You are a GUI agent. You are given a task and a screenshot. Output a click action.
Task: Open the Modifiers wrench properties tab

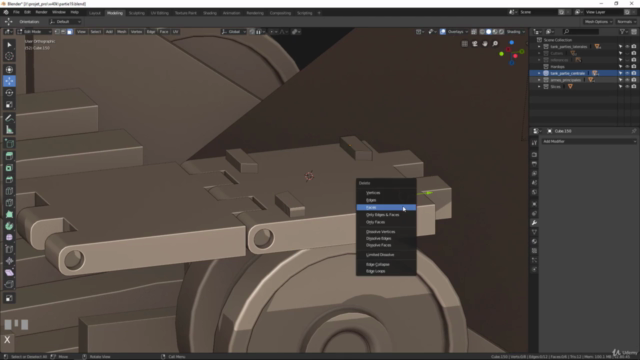pyautogui.click(x=534, y=223)
